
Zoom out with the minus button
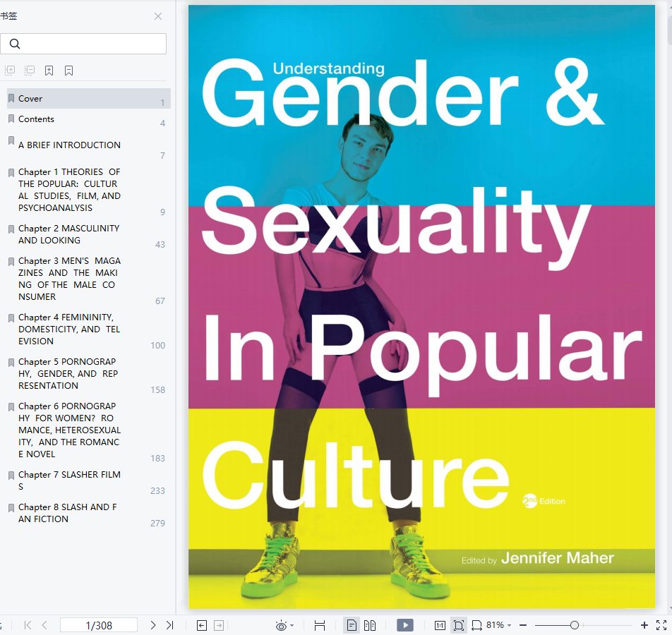click(523, 626)
